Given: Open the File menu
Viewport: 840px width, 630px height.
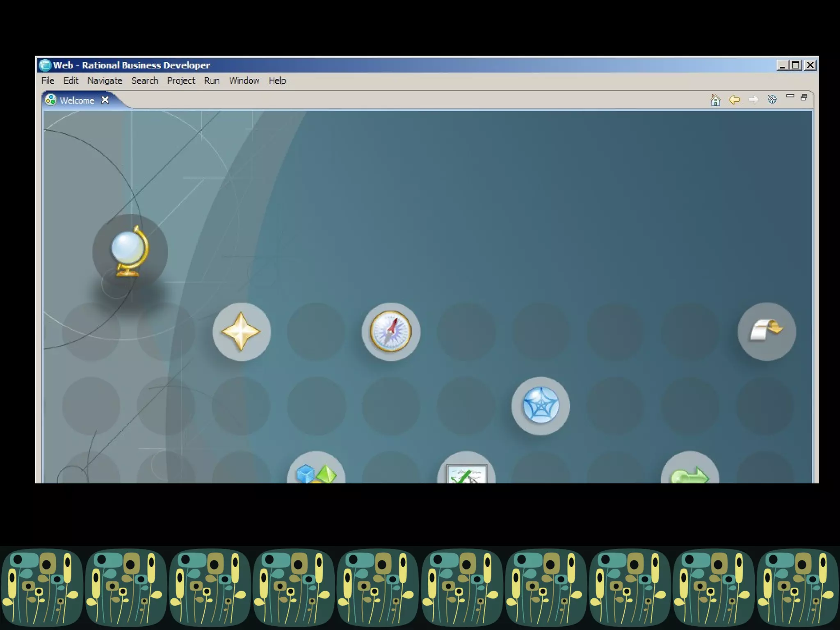Looking at the screenshot, I should pyautogui.click(x=48, y=81).
